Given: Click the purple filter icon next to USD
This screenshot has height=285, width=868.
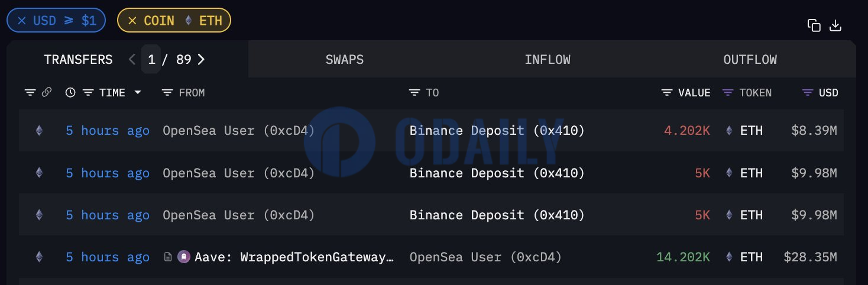Looking at the screenshot, I should [x=808, y=93].
